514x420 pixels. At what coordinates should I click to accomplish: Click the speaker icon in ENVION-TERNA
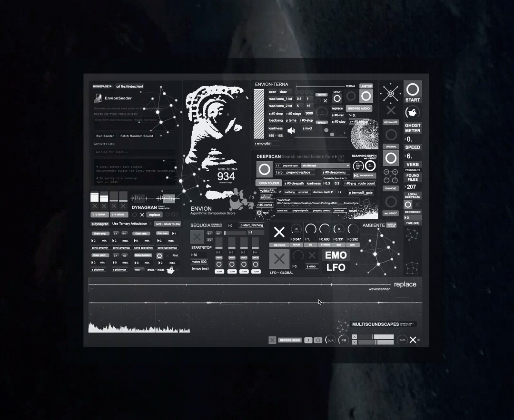(x=291, y=130)
